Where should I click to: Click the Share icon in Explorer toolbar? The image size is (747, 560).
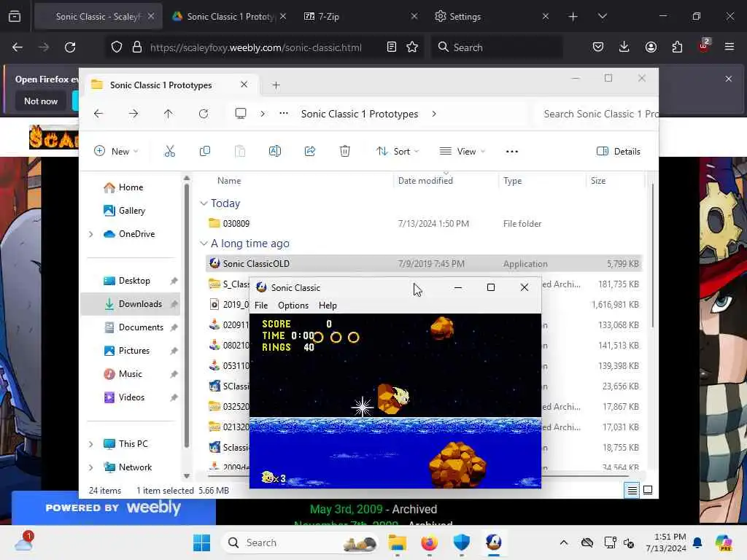click(x=309, y=152)
